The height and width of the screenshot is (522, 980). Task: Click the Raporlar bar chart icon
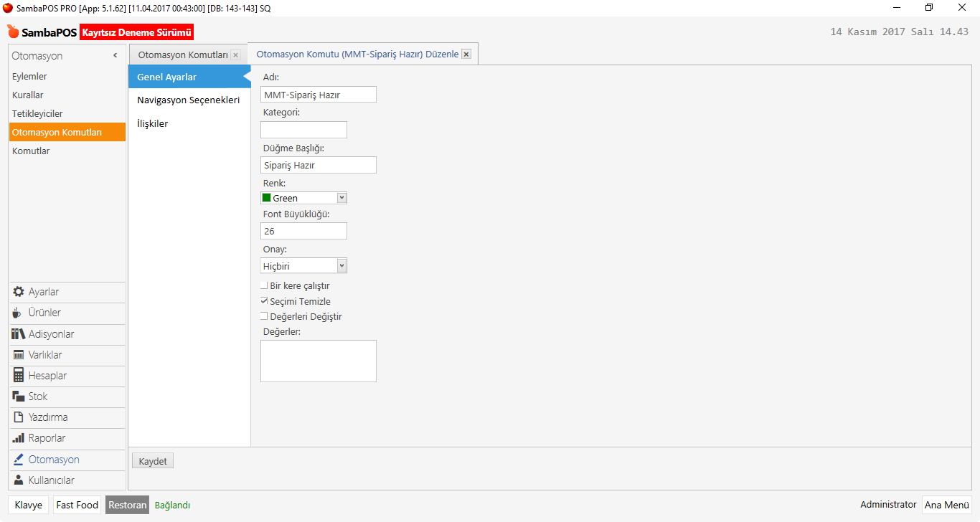pyautogui.click(x=19, y=438)
